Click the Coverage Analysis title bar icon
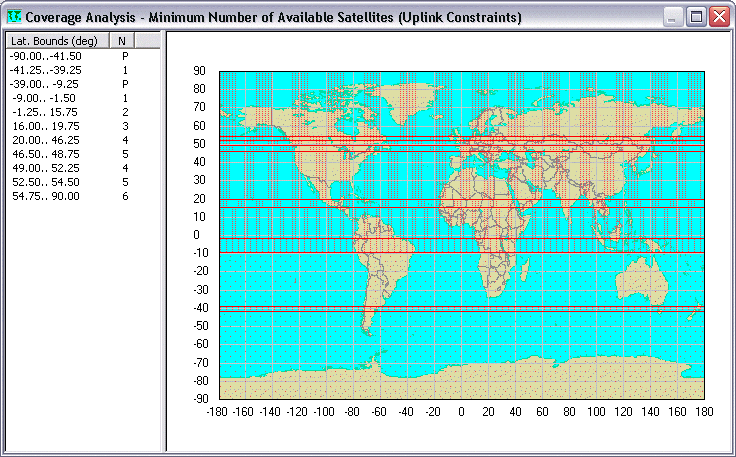 tap(14, 16)
